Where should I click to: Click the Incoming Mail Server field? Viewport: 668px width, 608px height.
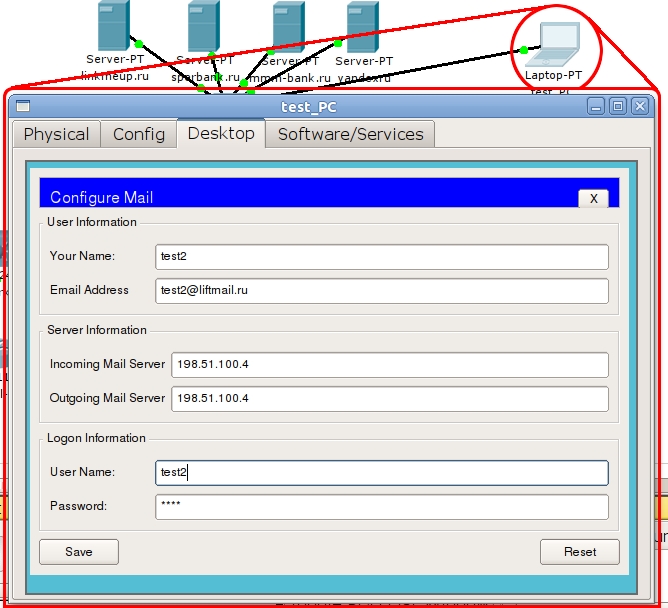pos(389,365)
